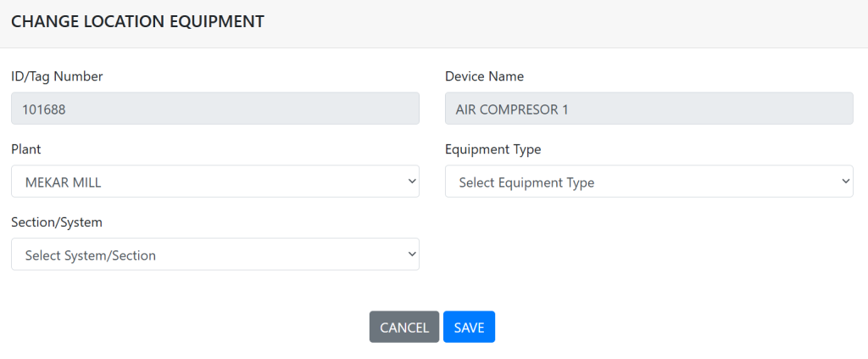
Task: Click the 'MEKAR MILL' selected option text
Action: (64, 182)
